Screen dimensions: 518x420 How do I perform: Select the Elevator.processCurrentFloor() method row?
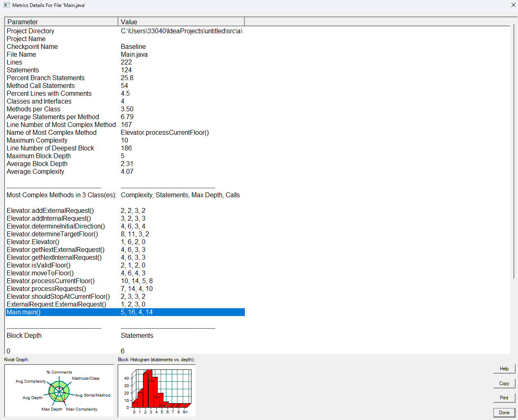click(125, 281)
